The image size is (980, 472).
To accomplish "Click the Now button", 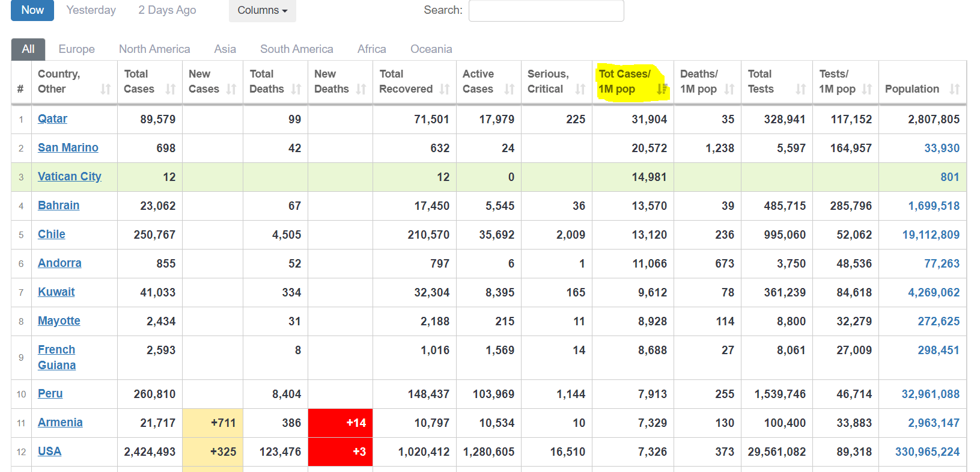I will pyautogui.click(x=32, y=10).
